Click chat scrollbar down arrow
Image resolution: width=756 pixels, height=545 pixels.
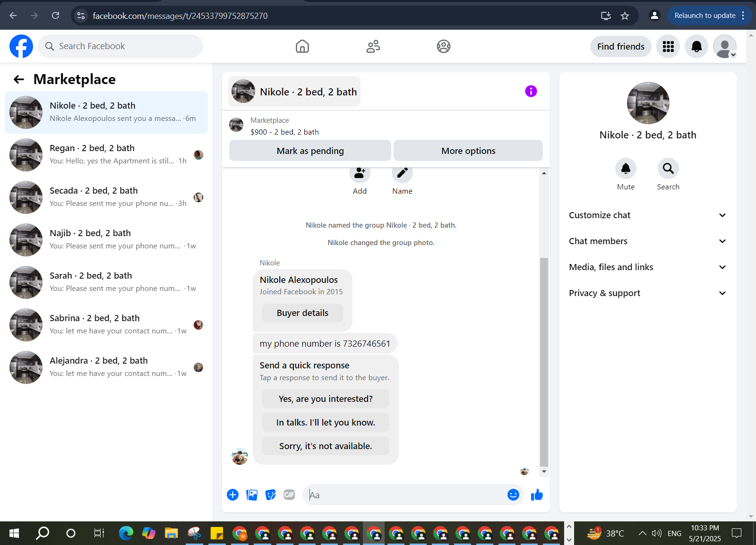pos(544,471)
